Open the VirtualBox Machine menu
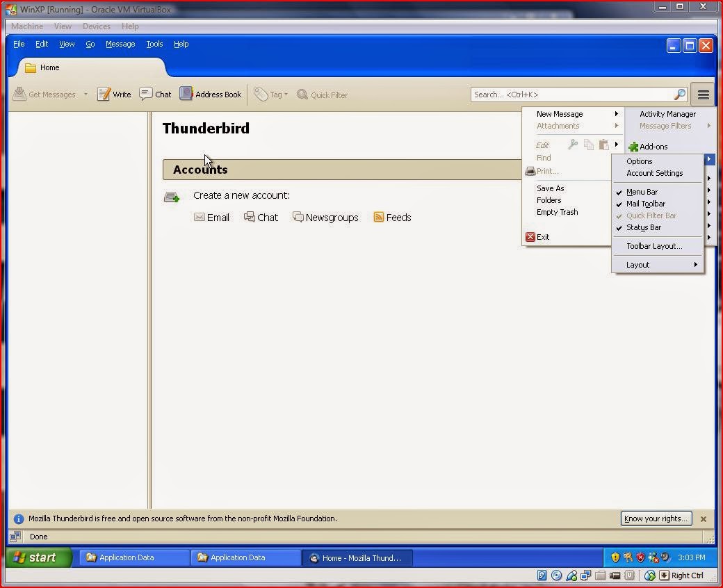 coord(27,26)
